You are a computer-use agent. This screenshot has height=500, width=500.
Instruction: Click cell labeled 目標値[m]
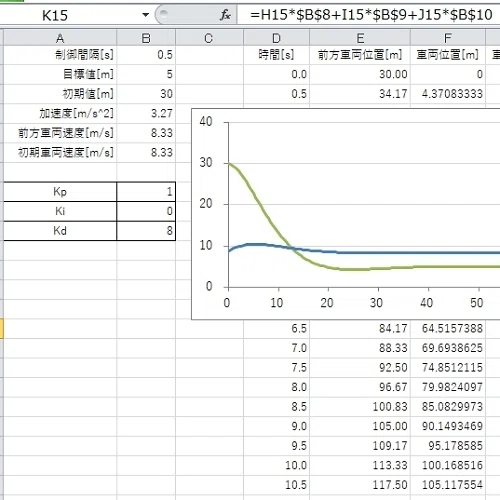point(60,74)
